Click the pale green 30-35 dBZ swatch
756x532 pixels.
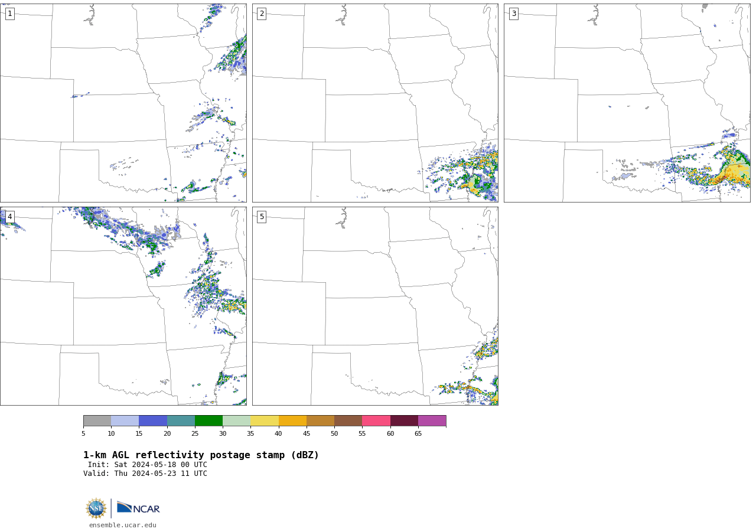click(x=236, y=420)
